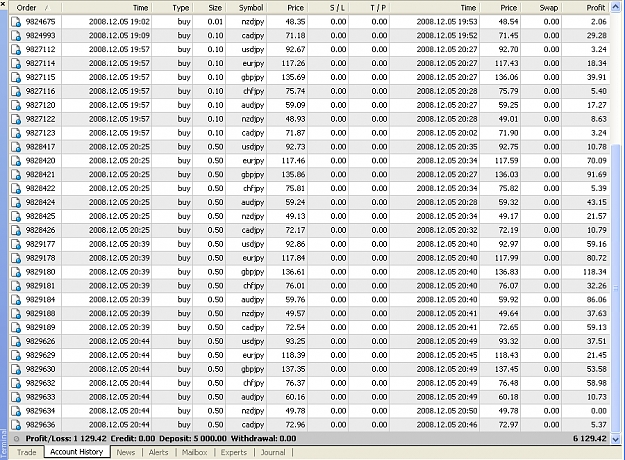Select profit value 118.34
This screenshot has height=460, width=625.
[x=595, y=272]
